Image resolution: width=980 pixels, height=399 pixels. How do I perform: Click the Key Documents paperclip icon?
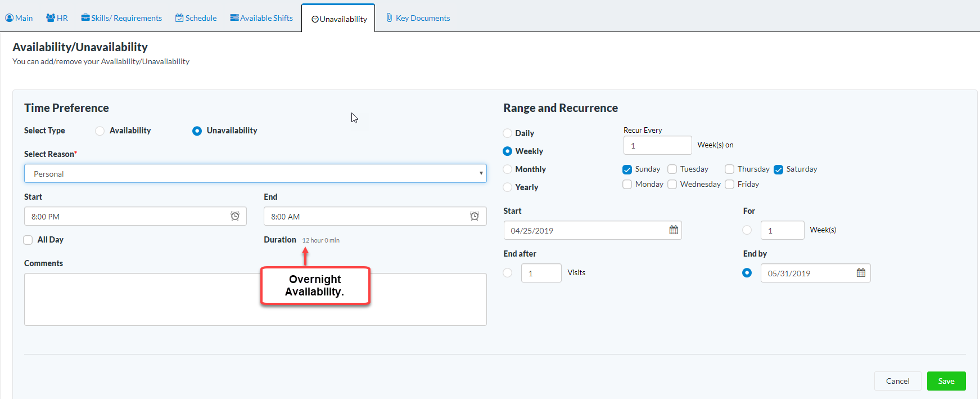389,18
